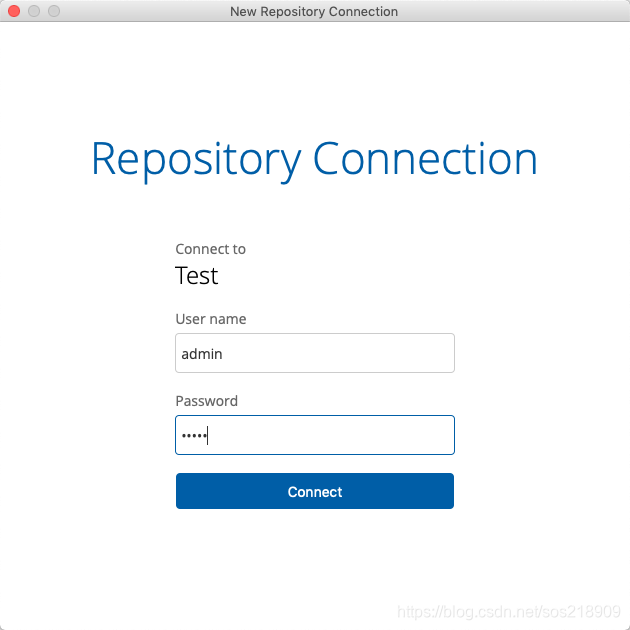Click the blue Connect button
Viewport: 630px width, 630px height.
(315, 491)
